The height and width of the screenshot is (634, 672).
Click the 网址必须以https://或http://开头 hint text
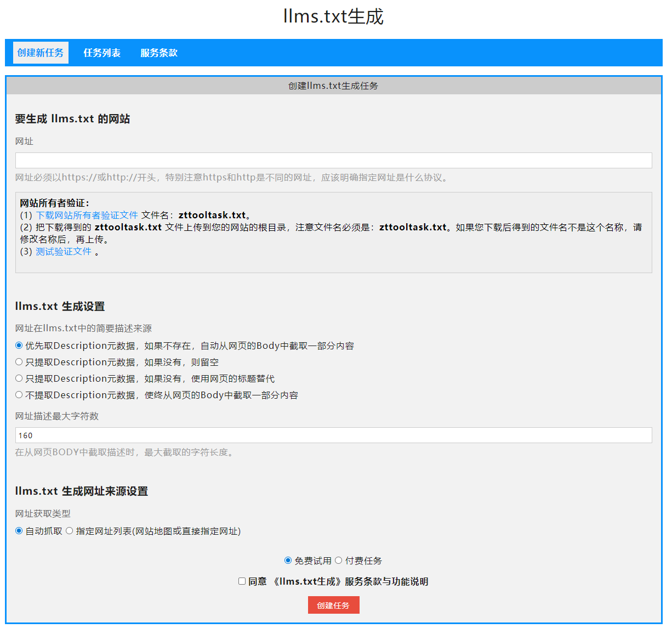point(232,178)
